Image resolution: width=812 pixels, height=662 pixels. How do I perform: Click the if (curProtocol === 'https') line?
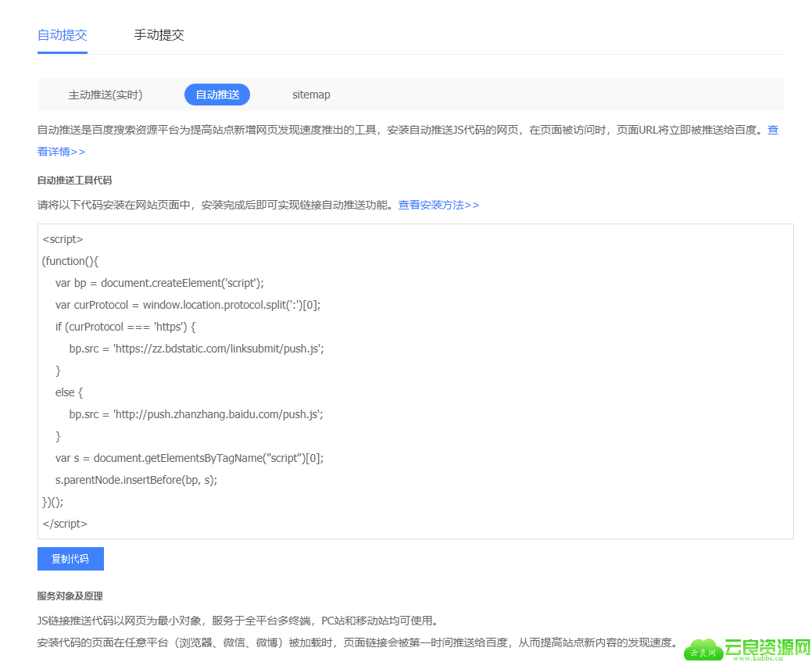[125, 327]
